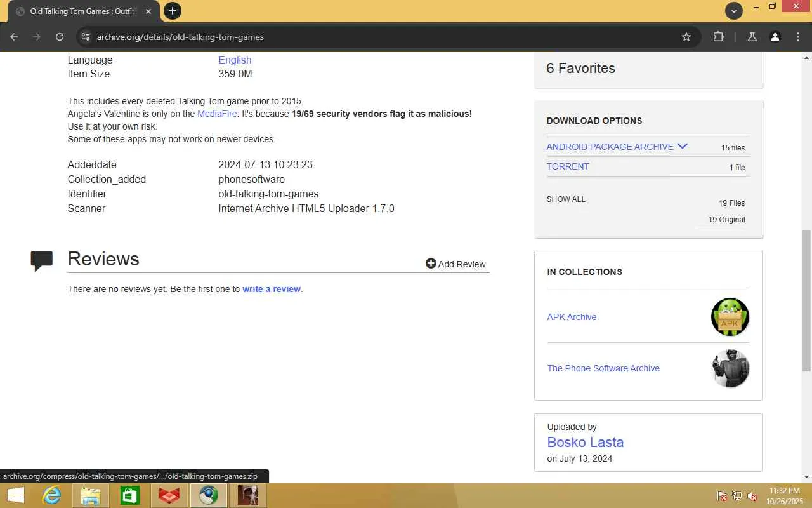
Task: Open the tab search dropdown
Action: coord(734,11)
